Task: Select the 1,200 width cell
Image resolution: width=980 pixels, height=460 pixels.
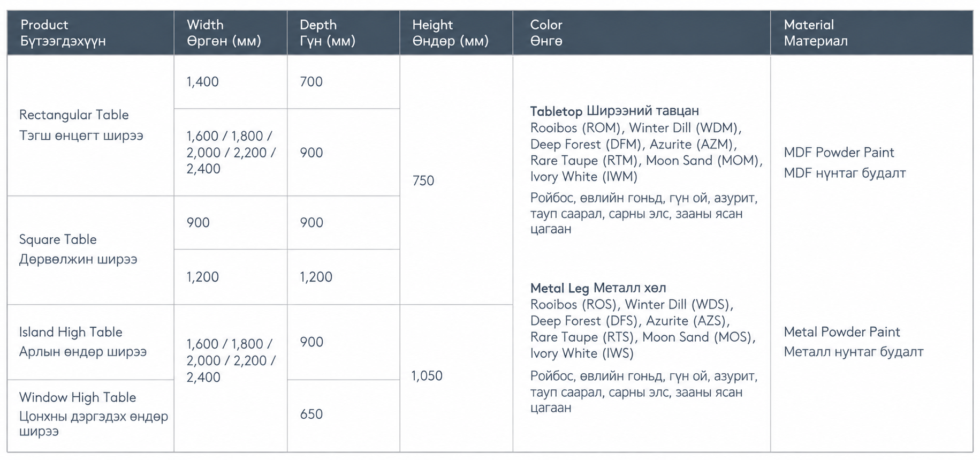Action: tap(231, 277)
